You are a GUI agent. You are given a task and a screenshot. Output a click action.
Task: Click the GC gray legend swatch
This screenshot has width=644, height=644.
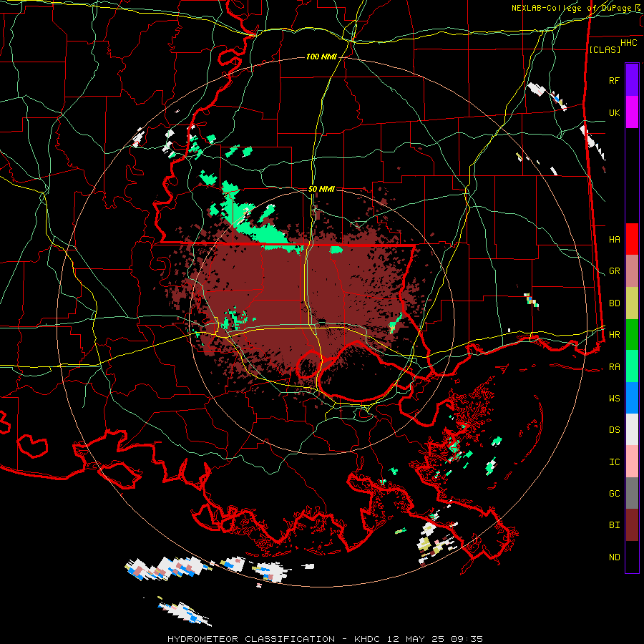coord(632,493)
